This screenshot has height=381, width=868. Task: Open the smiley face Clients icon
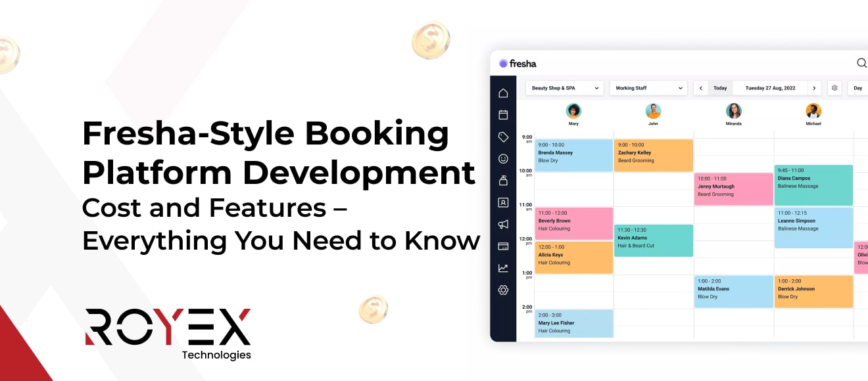tap(503, 158)
